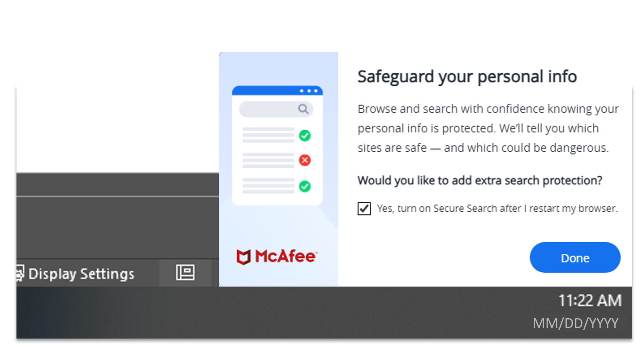Click the McAfee wordmark
The width and height of the screenshot is (644, 347).
point(286,256)
